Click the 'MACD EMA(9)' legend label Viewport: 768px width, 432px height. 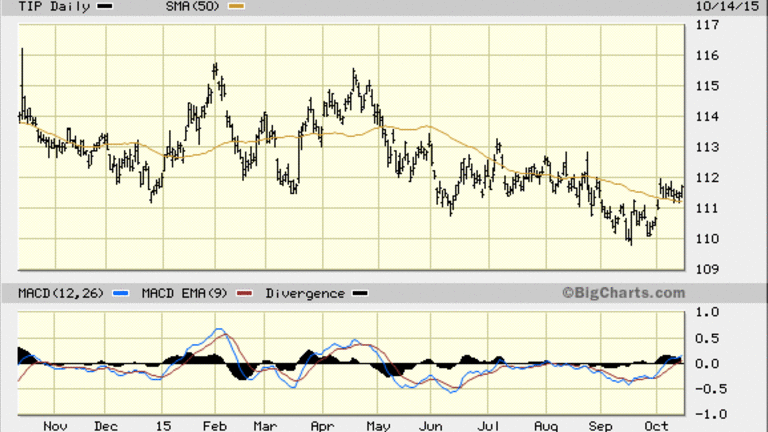(x=184, y=293)
